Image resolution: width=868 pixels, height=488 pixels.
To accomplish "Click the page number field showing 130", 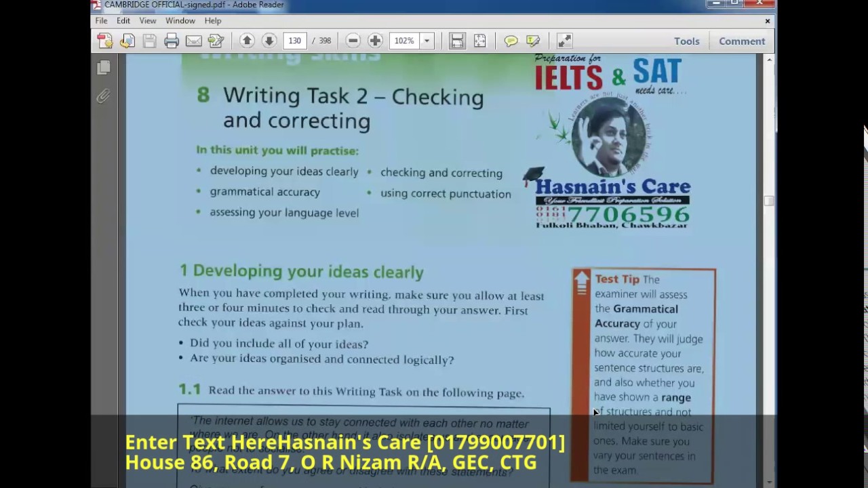I will pyautogui.click(x=294, y=41).
